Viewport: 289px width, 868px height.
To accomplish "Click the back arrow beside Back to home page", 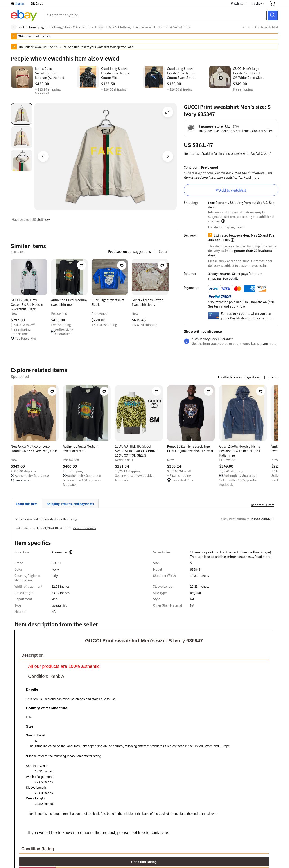I will click(x=14, y=27).
